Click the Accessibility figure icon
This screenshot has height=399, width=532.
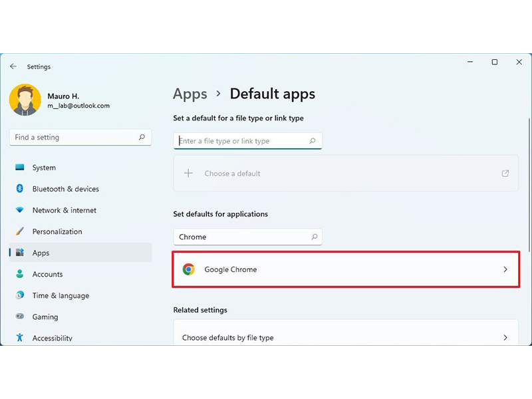click(20, 338)
